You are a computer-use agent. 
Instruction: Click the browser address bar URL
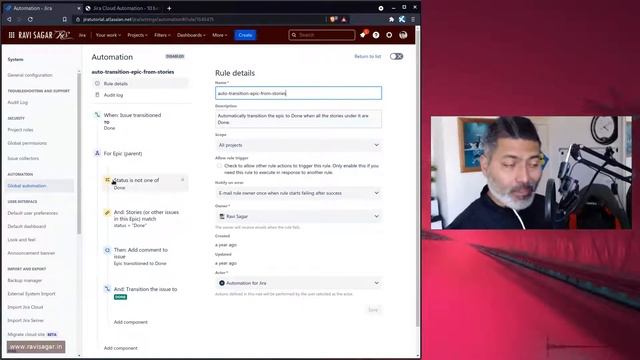pyautogui.click(x=149, y=19)
